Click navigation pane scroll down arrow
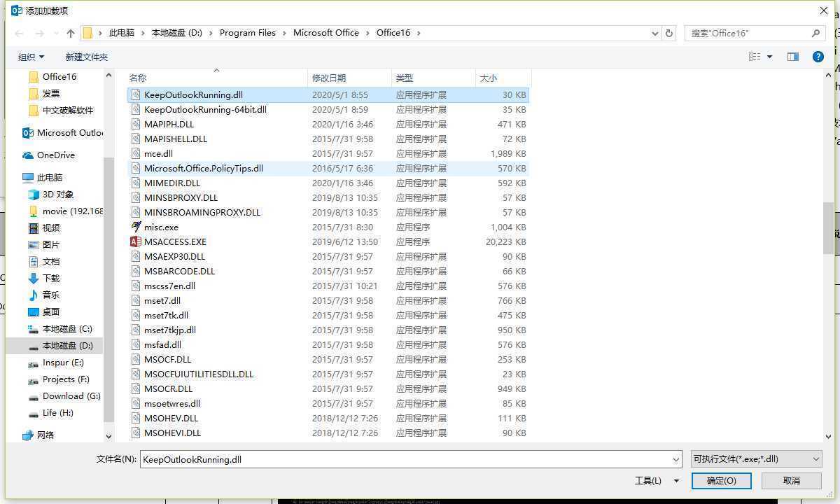Viewport: 840px width, 504px height. point(108,435)
